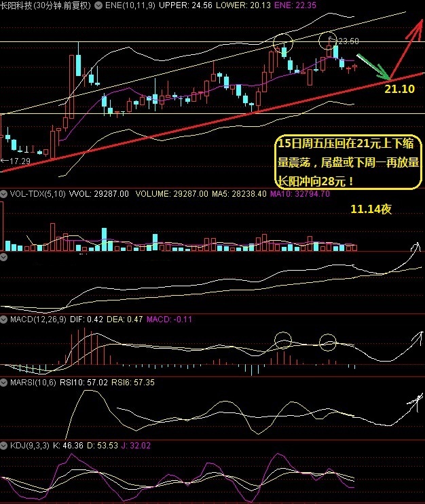Click the RSI6: 57.35 value
This screenshot has height=504, width=425.
point(133,383)
